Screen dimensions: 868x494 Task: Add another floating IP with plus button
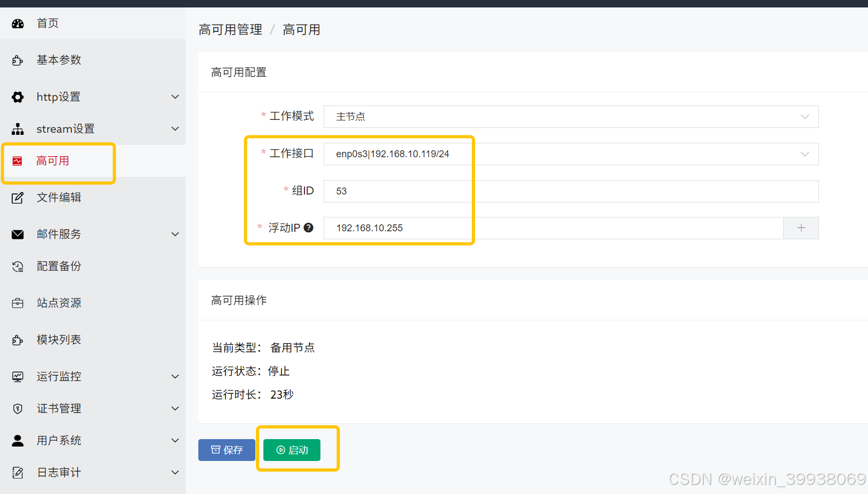(x=801, y=228)
